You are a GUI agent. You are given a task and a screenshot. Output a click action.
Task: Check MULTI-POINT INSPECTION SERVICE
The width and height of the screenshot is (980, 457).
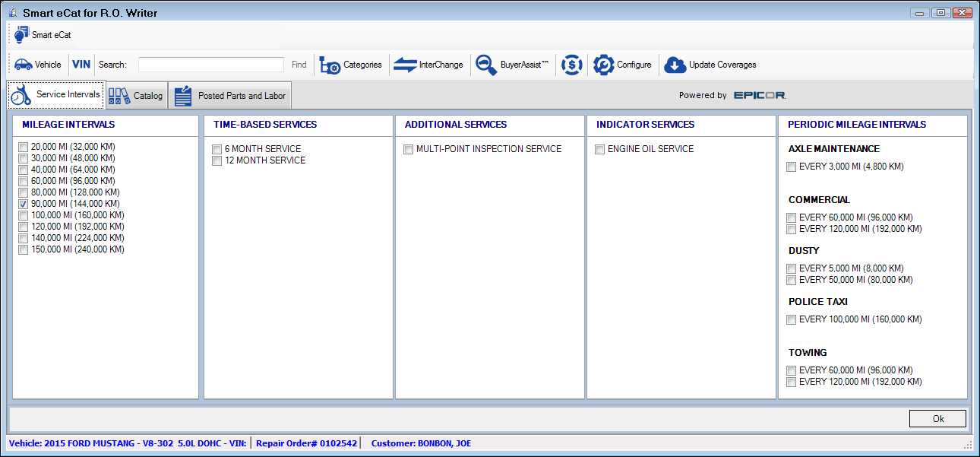point(408,149)
